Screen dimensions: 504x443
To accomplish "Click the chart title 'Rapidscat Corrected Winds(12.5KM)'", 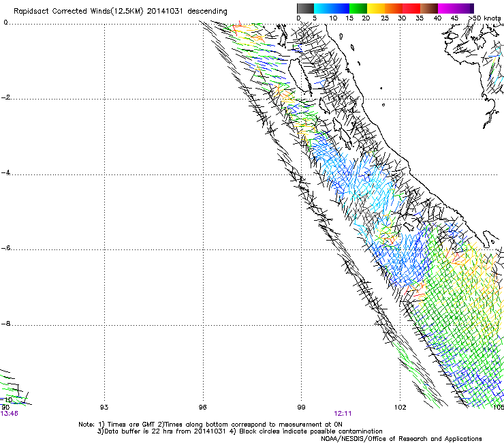I will click(78, 12).
